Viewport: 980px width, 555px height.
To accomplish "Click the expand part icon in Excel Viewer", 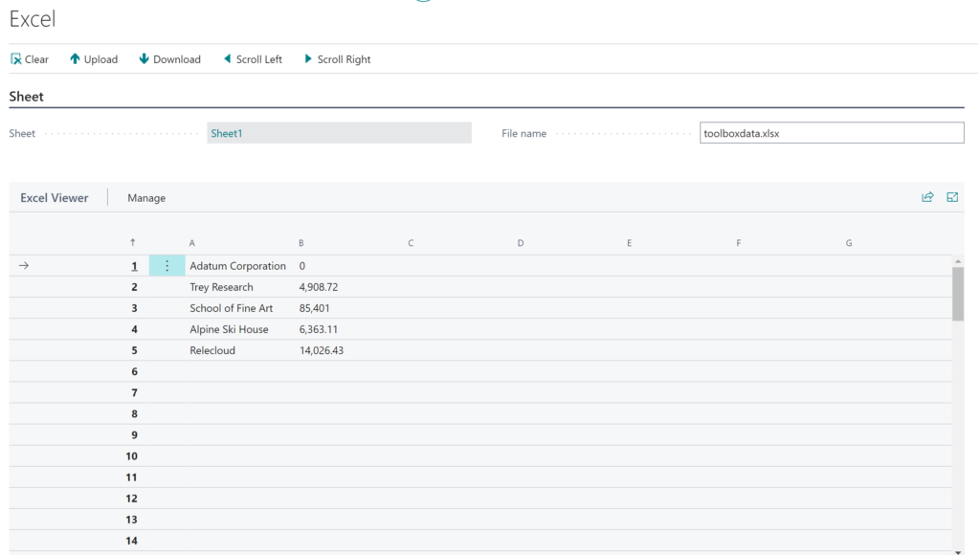I will [952, 197].
